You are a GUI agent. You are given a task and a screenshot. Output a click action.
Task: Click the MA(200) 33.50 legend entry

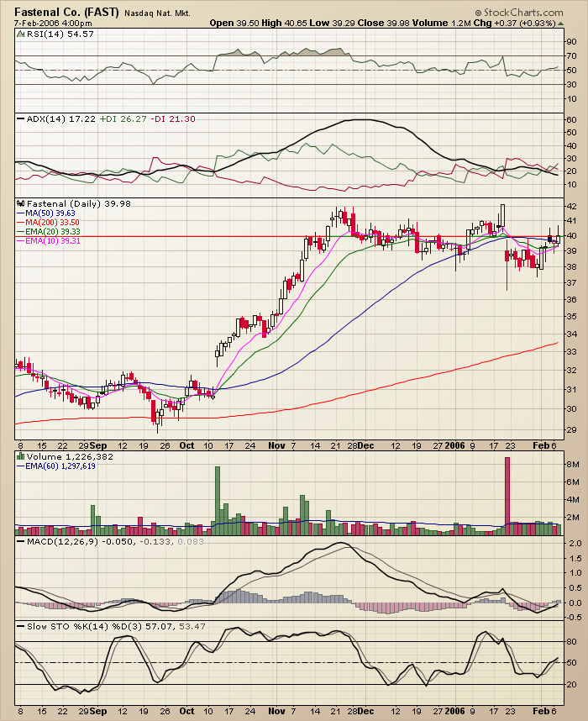(48, 222)
